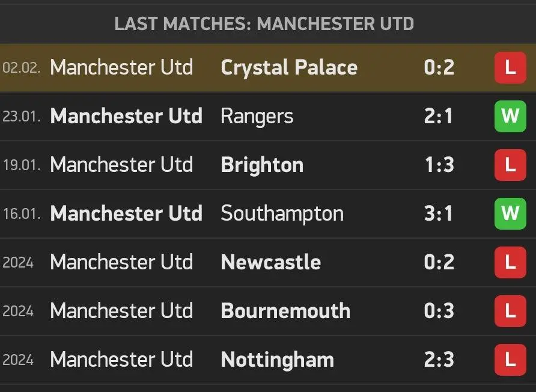The image size is (536, 392).
Task: Click the red L badge for Nottingham match
Action: pyautogui.click(x=510, y=360)
